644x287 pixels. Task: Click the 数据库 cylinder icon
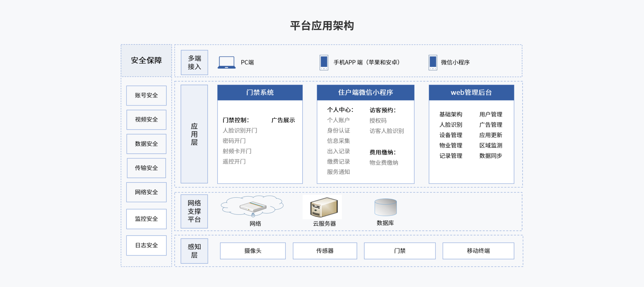[385, 207]
